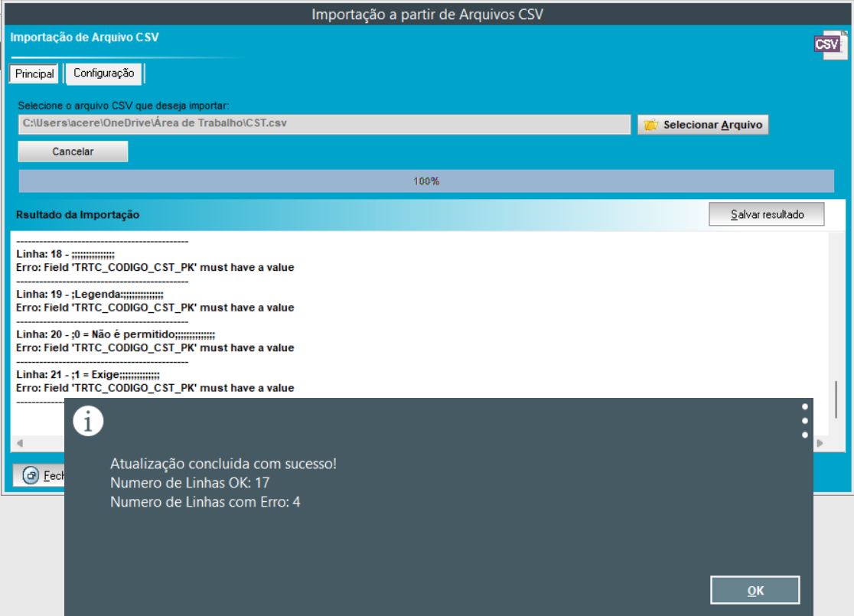The width and height of the screenshot is (854, 616).
Task: Select the Linha 19 Legenda error line
Action: click(90, 294)
